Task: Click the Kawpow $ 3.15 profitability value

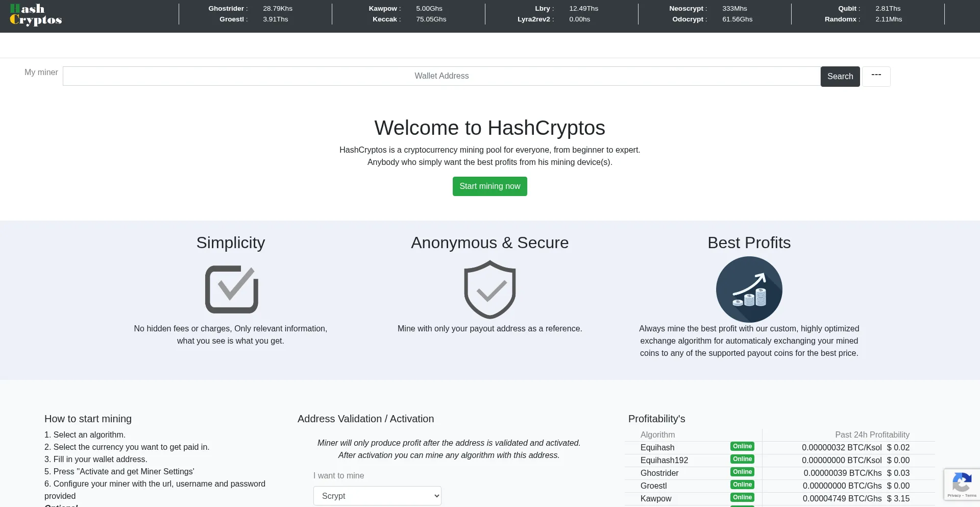Action: (x=898, y=499)
